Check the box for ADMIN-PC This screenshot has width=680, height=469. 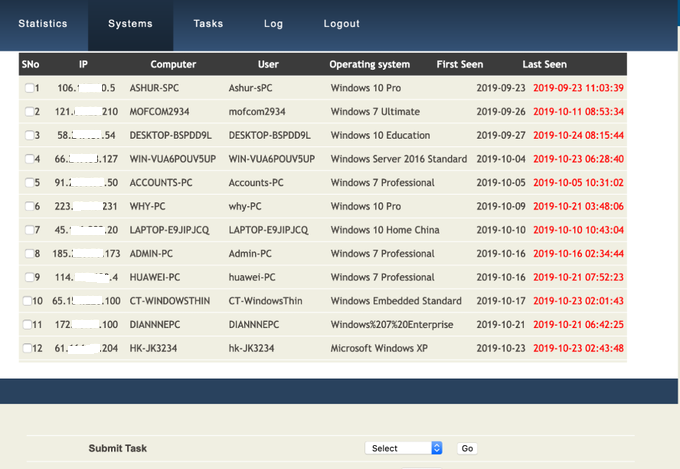coord(28,254)
